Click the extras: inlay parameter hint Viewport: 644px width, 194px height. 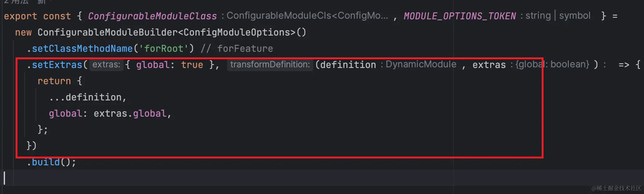(106, 65)
